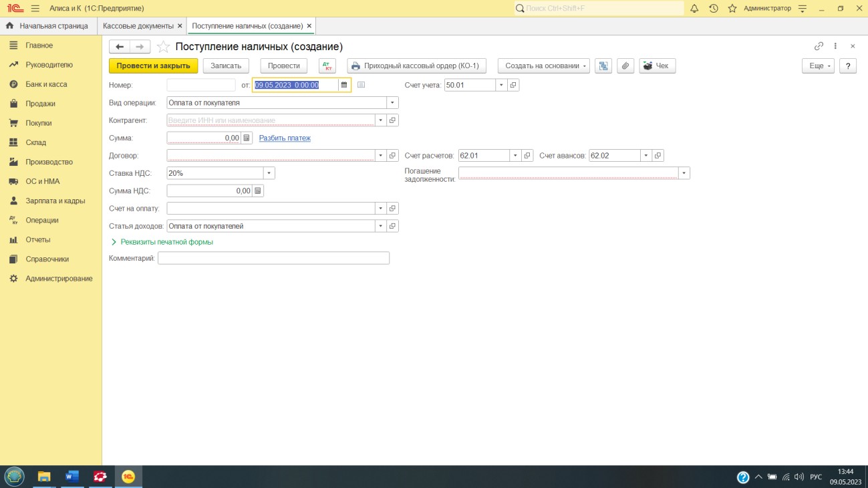The image size is (868, 488).
Task: Expand Ставка НДС dropdown
Action: [269, 172]
